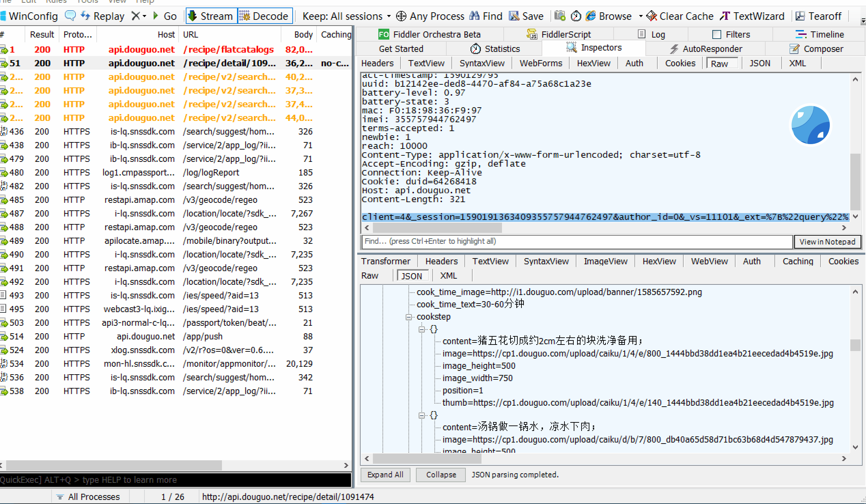
Task: Toggle the Filters tab checkbox
Action: [716, 34]
